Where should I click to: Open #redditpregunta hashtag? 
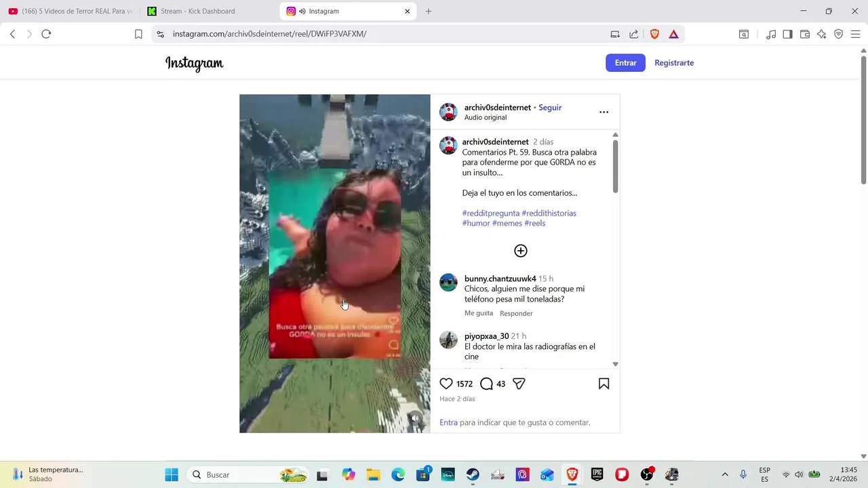tap(491, 213)
